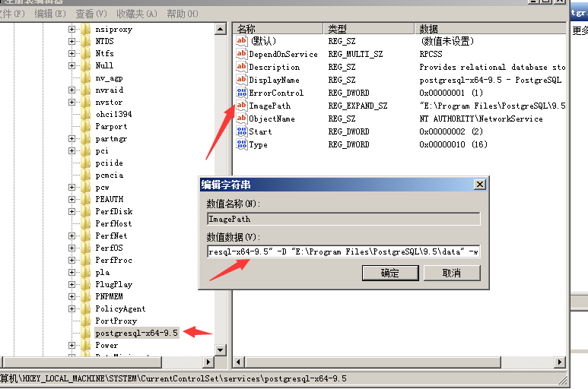Expand the PolicyAgent key node
This screenshot has height=389, width=588.
coord(72,309)
